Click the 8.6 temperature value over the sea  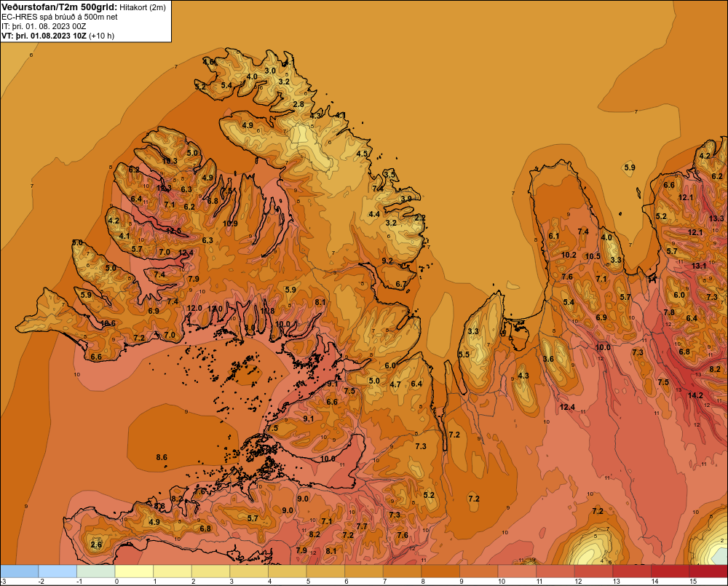162,457
